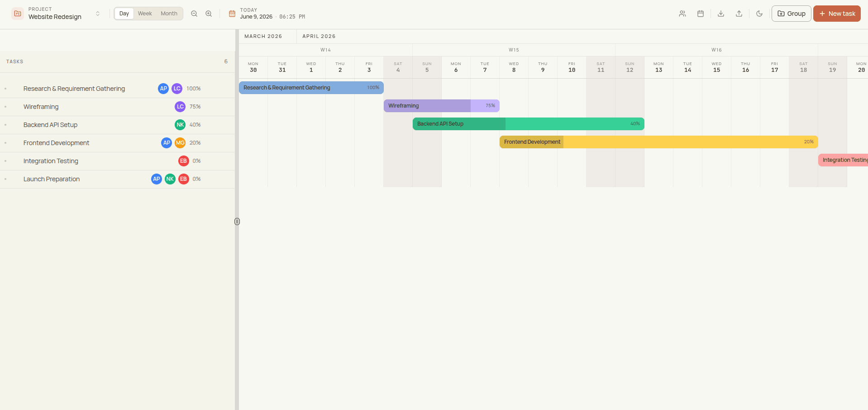Click the TASKS column header

[15, 61]
